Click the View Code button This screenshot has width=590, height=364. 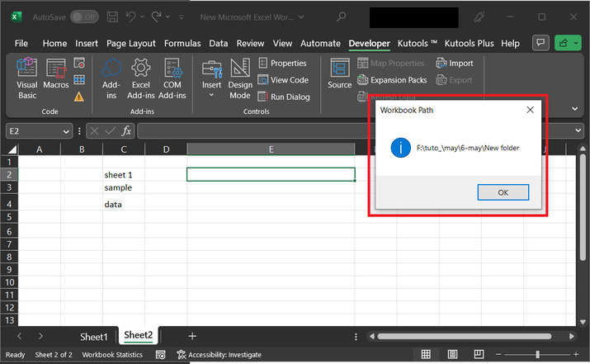click(x=283, y=80)
